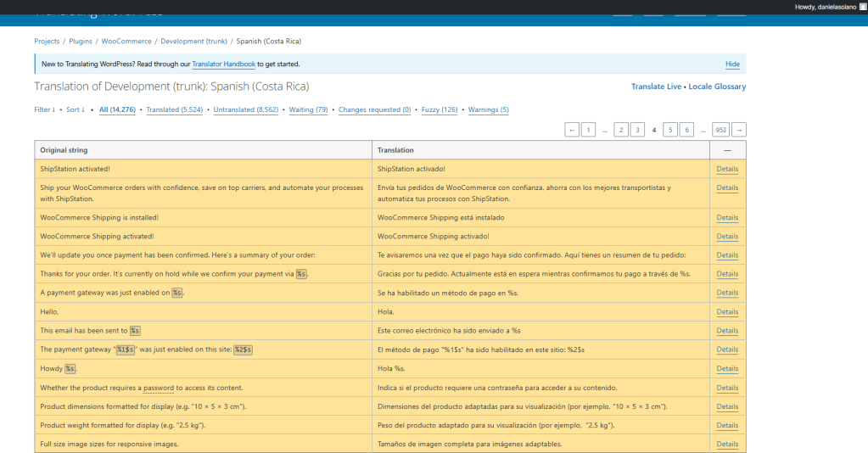View Warnings (5) strings
The width and height of the screenshot is (868, 453).
[x=488, y=109]
